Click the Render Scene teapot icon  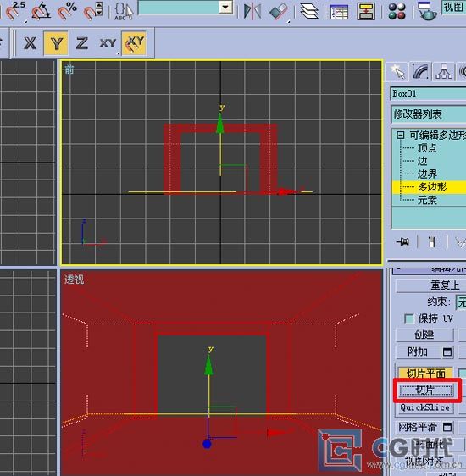426,11
